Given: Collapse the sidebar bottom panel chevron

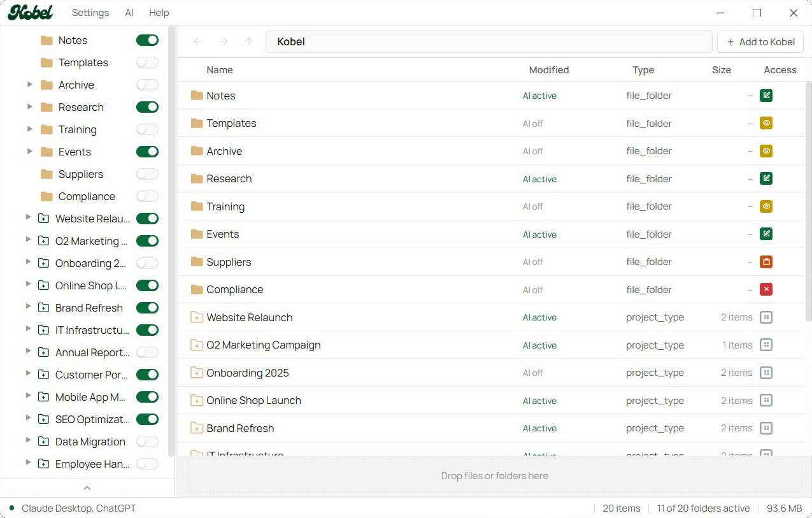Looking at the screenshot, I should click(87, 488).
